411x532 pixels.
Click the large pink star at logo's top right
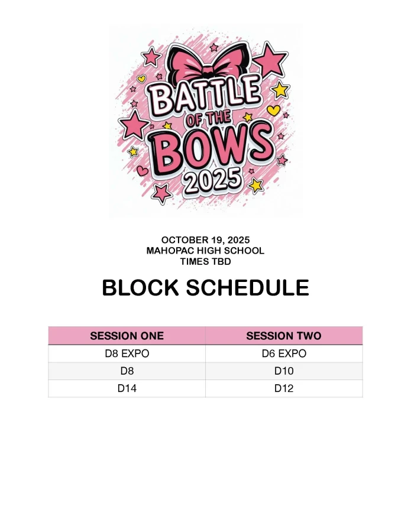270,59
